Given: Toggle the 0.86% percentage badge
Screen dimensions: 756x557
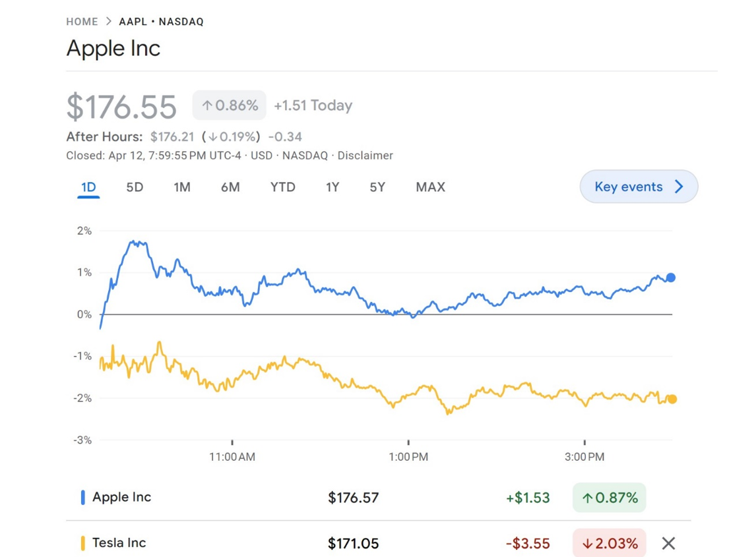Looking at the screenshot, I should point(228,105).
